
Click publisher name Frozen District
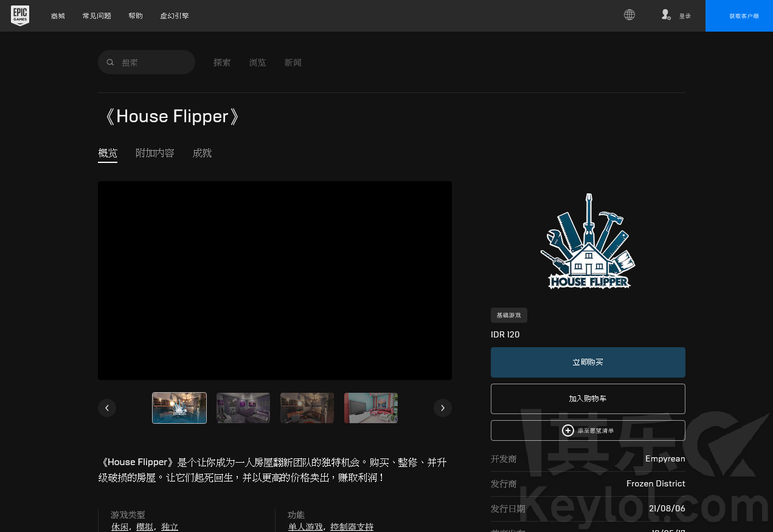(656, 484)
